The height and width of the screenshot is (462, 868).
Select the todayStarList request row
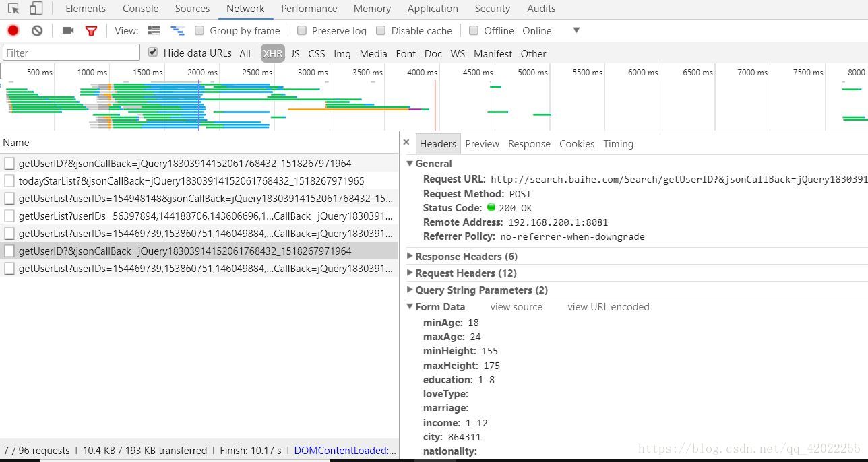click(199, 181)
